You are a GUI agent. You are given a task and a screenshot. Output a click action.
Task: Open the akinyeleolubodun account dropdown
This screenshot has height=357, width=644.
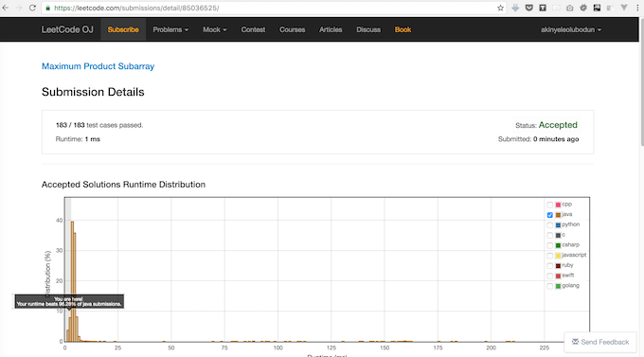[571, 29]
